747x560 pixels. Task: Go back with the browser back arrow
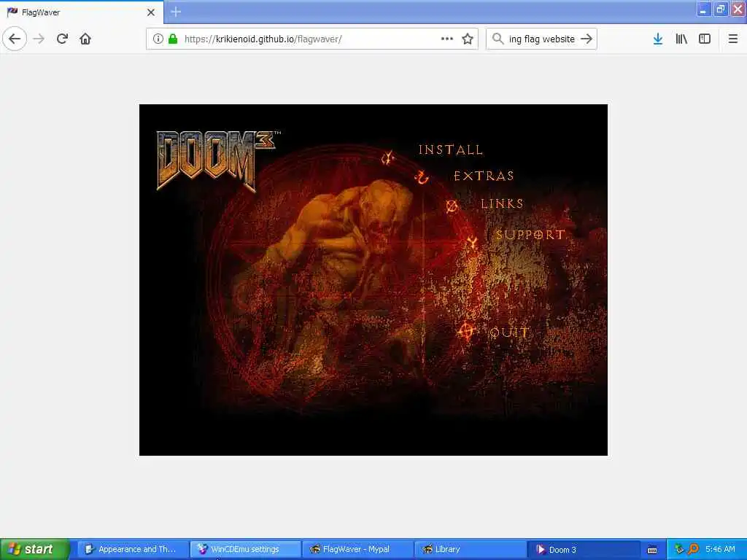[x=15, y=39]
